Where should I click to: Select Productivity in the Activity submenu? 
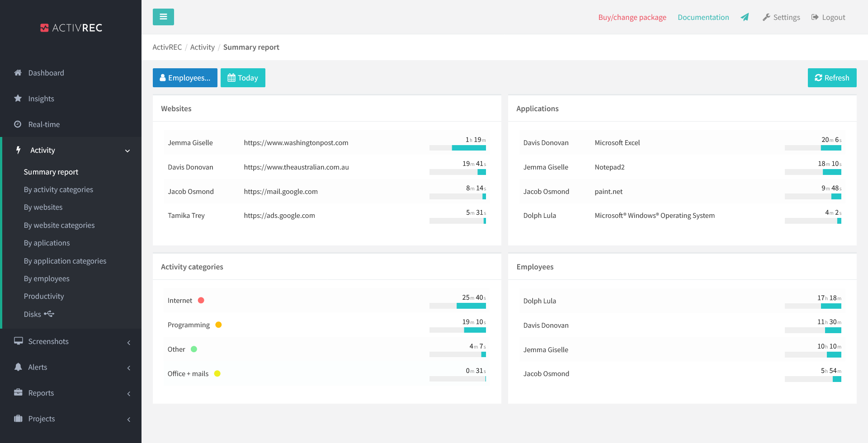click(44, 297)
